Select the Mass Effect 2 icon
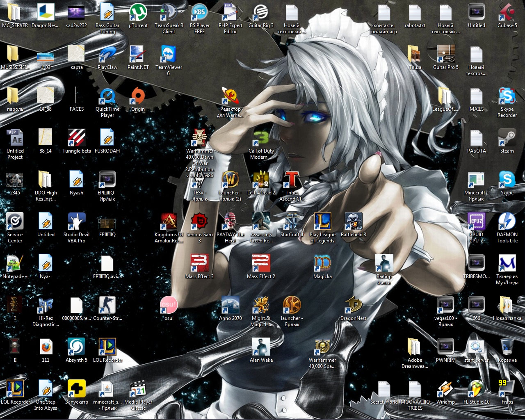525x420 pixels. point(261,263)
